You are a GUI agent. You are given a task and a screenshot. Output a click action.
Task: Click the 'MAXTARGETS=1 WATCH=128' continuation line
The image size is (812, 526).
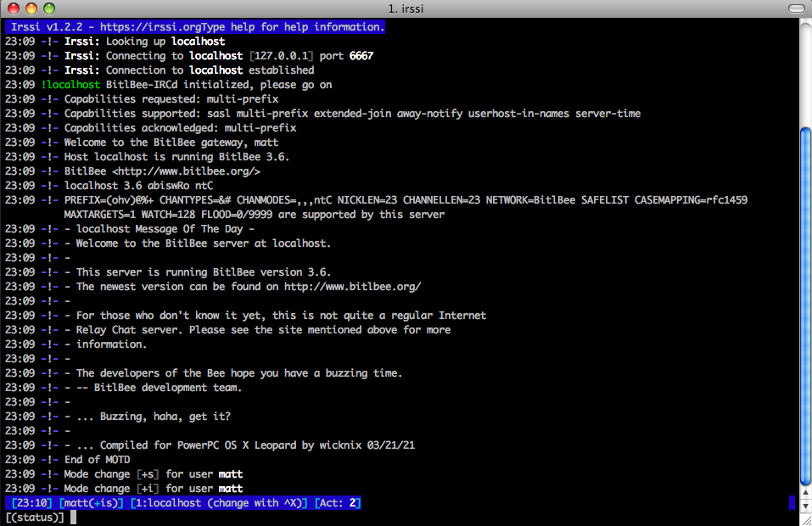[255, 215]
